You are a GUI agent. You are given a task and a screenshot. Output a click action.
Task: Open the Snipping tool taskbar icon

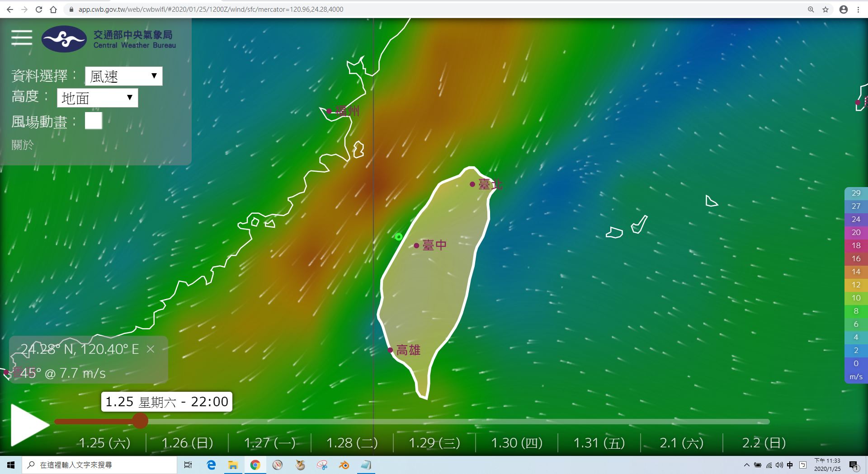point(322,465)
